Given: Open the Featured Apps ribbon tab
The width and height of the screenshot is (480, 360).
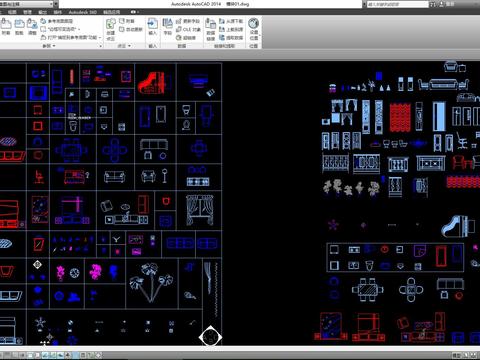Looking at the screenshot, I should coord(111,12).
